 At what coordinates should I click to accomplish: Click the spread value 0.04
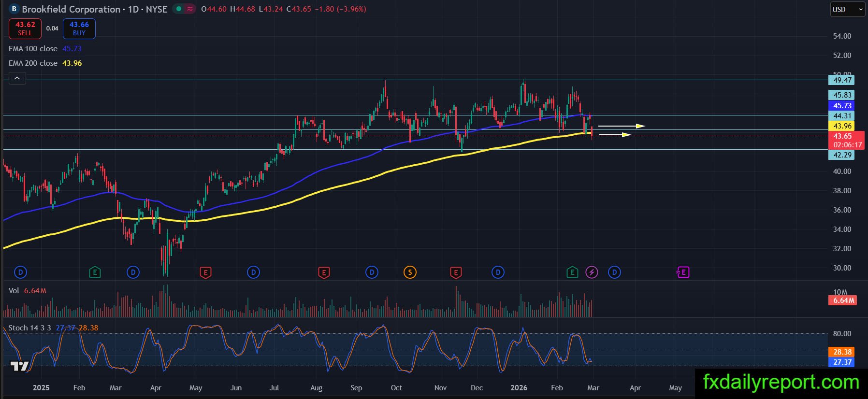point(52,28)
